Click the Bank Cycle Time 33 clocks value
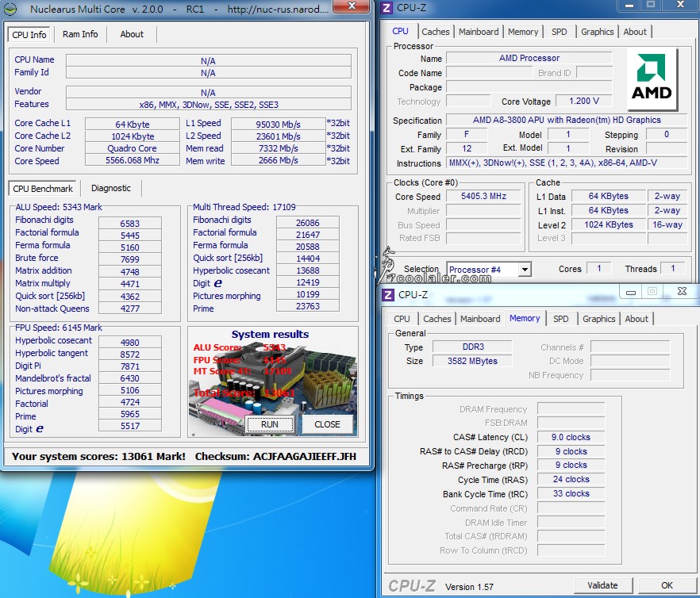 coord(571,493)
